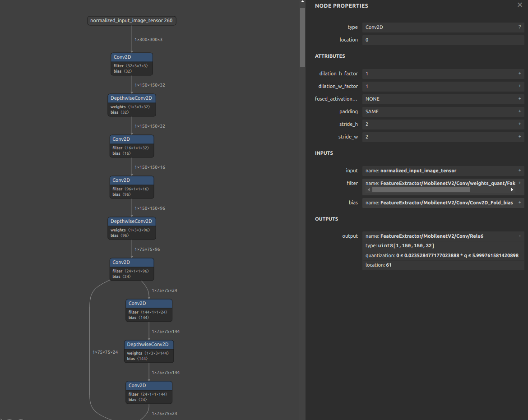Open Conv2D type documentation question mark
Viewport: 528px width, 420px height.
519,27
